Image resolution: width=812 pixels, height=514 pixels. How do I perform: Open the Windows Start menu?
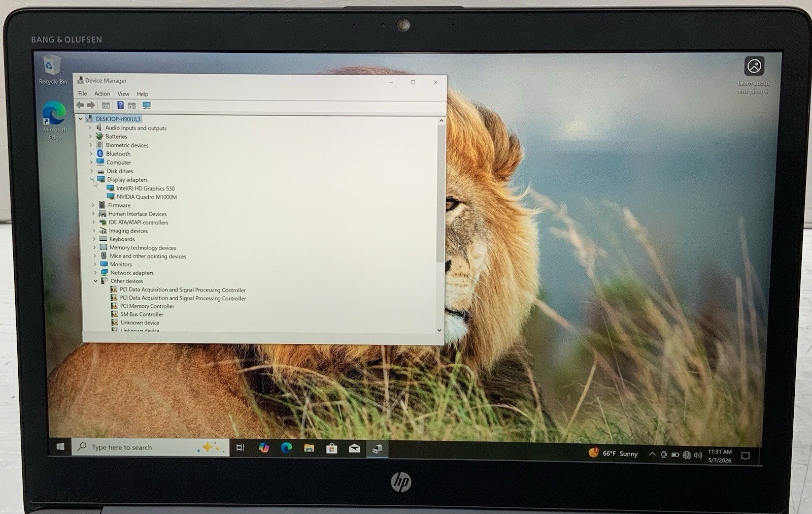point(60,446)
